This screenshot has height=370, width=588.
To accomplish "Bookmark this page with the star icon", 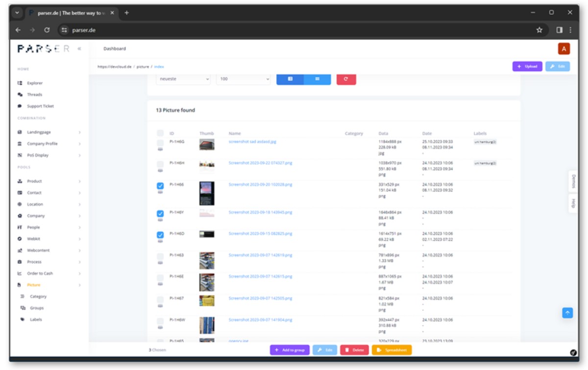I will pyautogui.click(x=539, y=30).
